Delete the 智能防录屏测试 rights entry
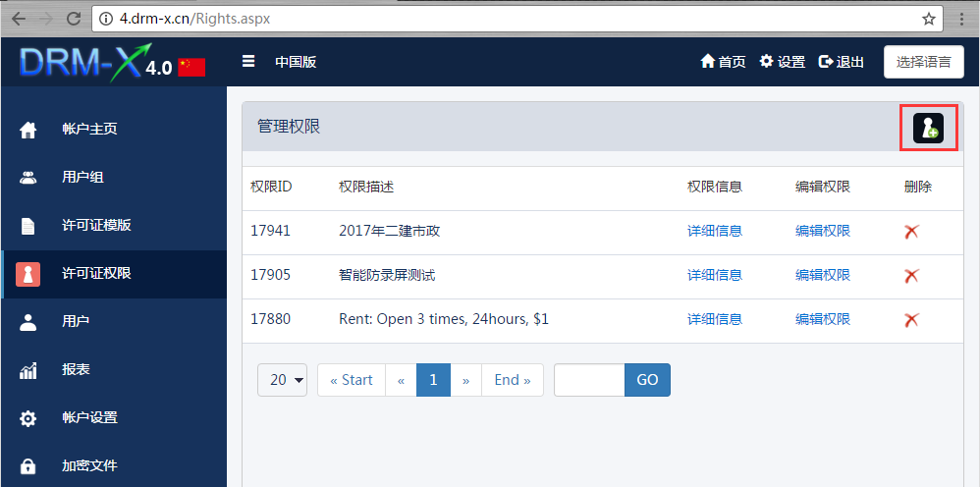 coord(911,276)
